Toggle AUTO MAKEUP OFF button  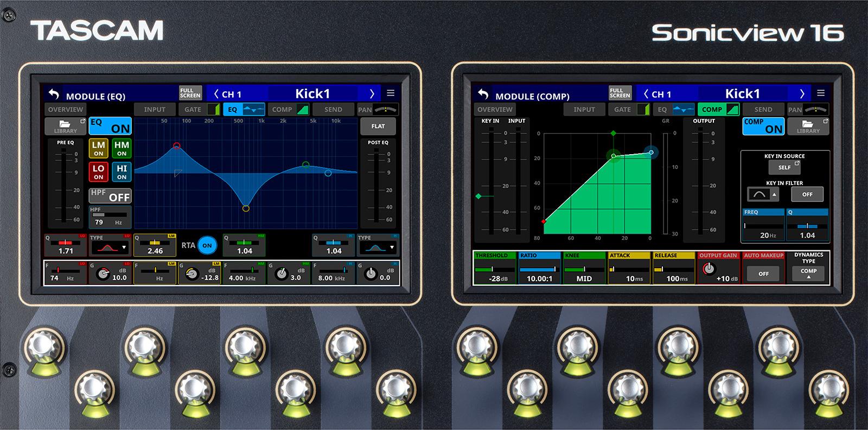click(x=764, y=274)
